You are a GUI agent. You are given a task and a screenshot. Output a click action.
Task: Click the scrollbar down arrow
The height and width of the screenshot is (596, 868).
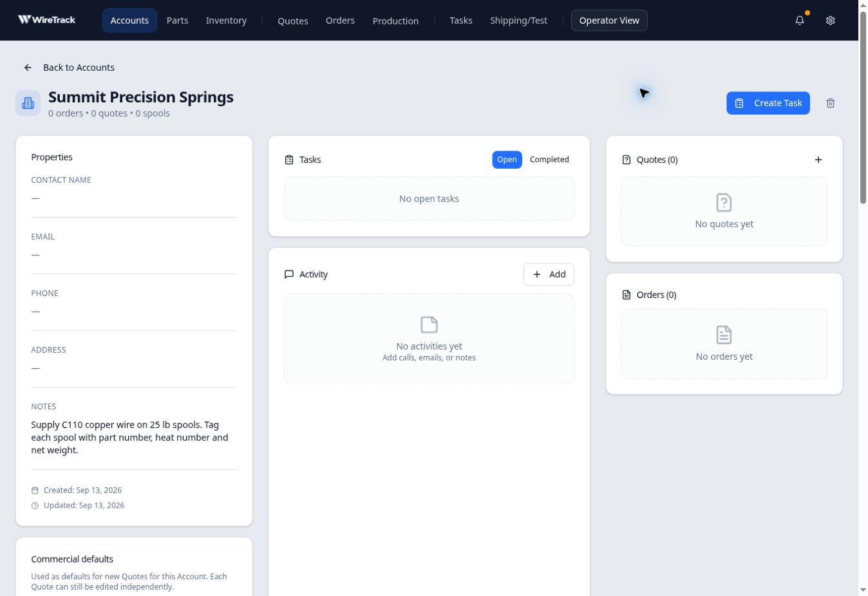click(863, 590)
